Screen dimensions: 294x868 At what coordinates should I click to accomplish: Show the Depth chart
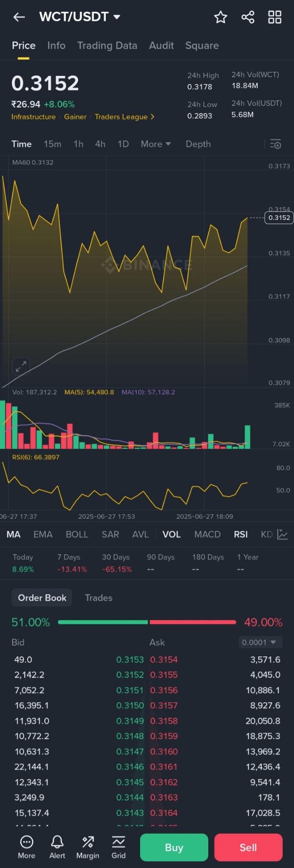[198, 144]
